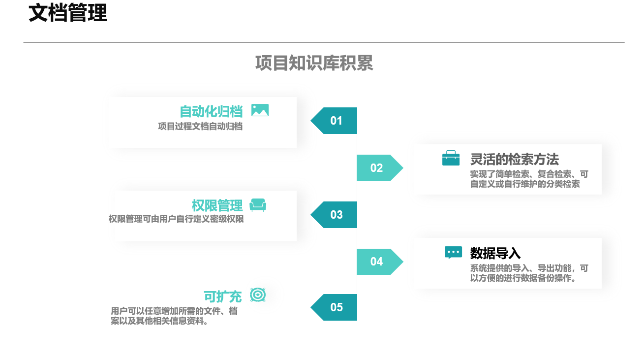Click the briefcase icon beside 灵活的检索方法
The image size is (644, 363).
point(451,158)
